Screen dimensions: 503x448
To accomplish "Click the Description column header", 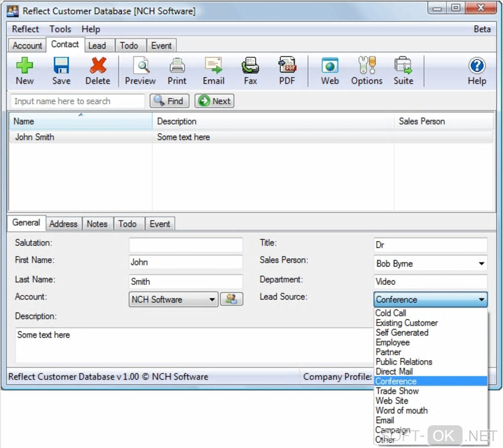I will click(273, 121).
